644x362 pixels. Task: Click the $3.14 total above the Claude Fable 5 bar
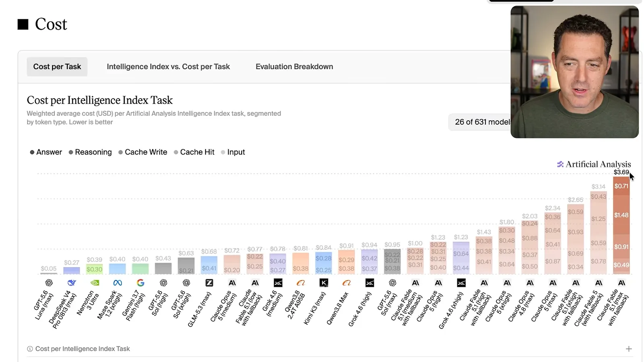(598, 187)
